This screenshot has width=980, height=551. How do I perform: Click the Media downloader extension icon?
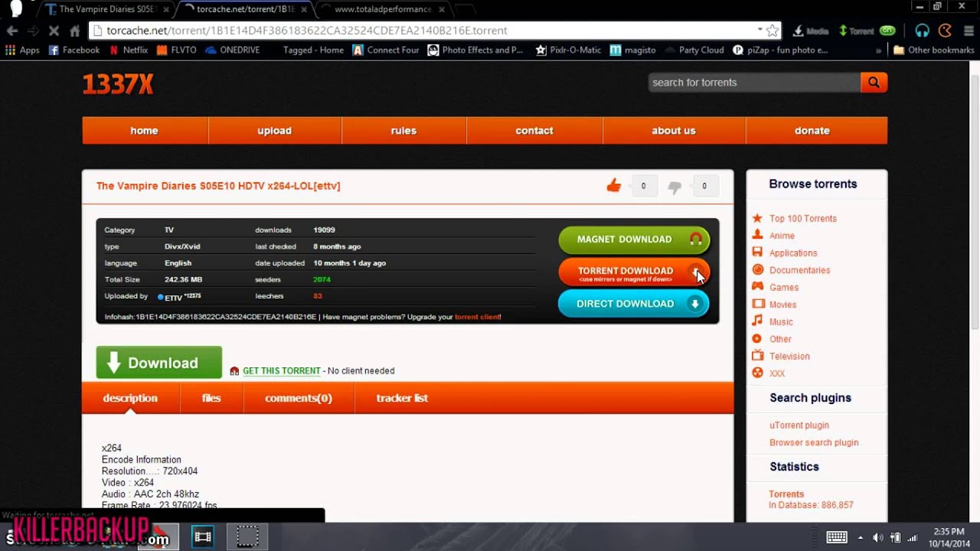(811, 31)
